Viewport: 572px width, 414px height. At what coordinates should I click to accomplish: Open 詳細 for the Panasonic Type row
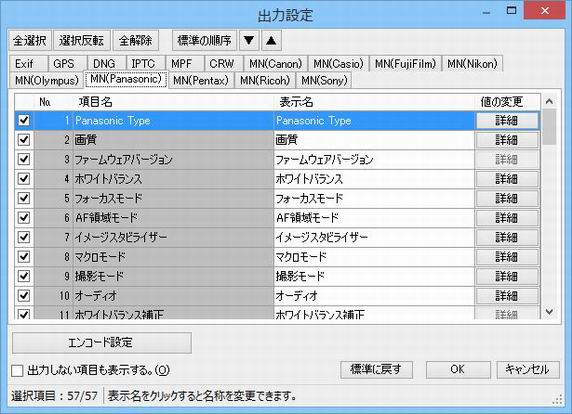coord(507,120)
